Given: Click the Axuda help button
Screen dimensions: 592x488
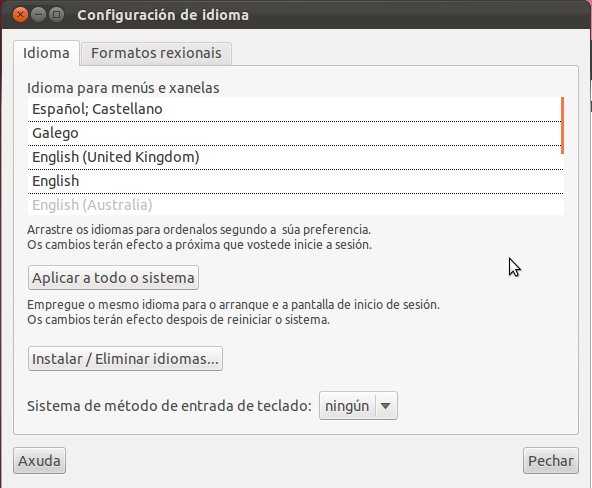Looking at the screenshot, I should tap(39, 461).
